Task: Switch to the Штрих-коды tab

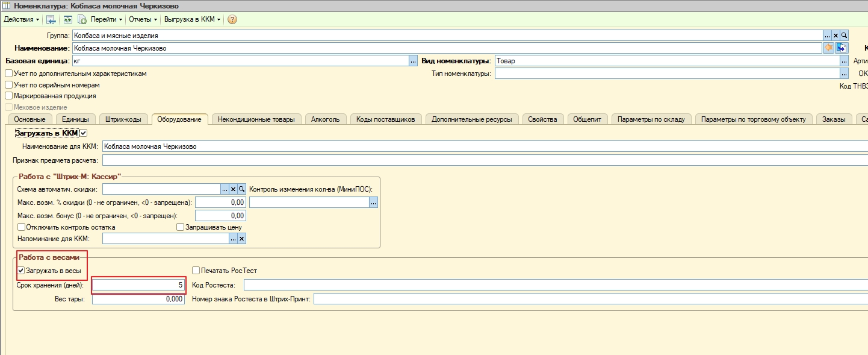Action: (x=123, y=119)
